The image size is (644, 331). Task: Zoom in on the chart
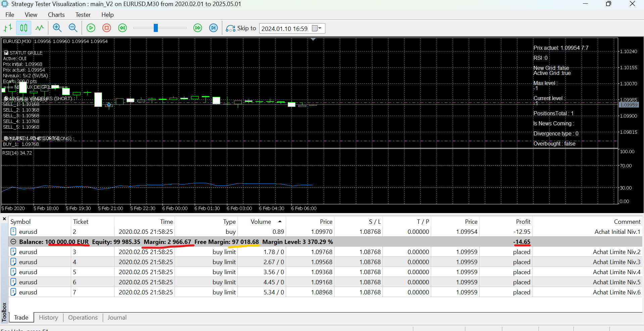(57, 28)
